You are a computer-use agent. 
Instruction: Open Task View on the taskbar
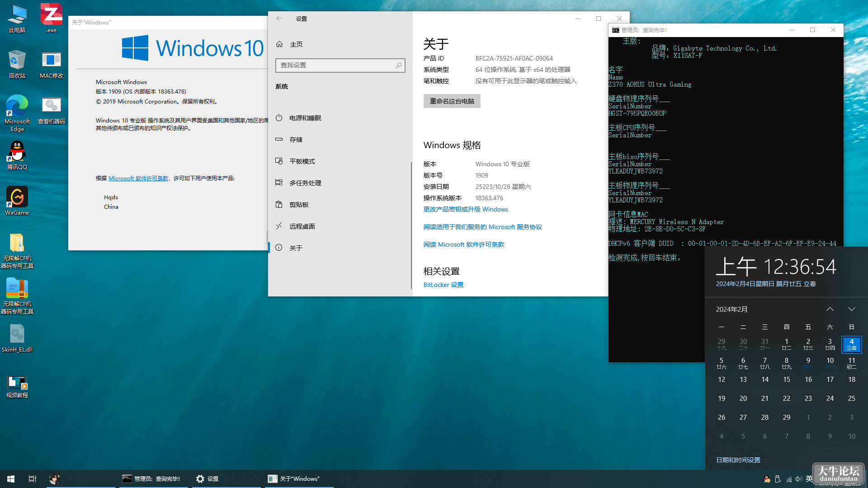pos(33,479)
